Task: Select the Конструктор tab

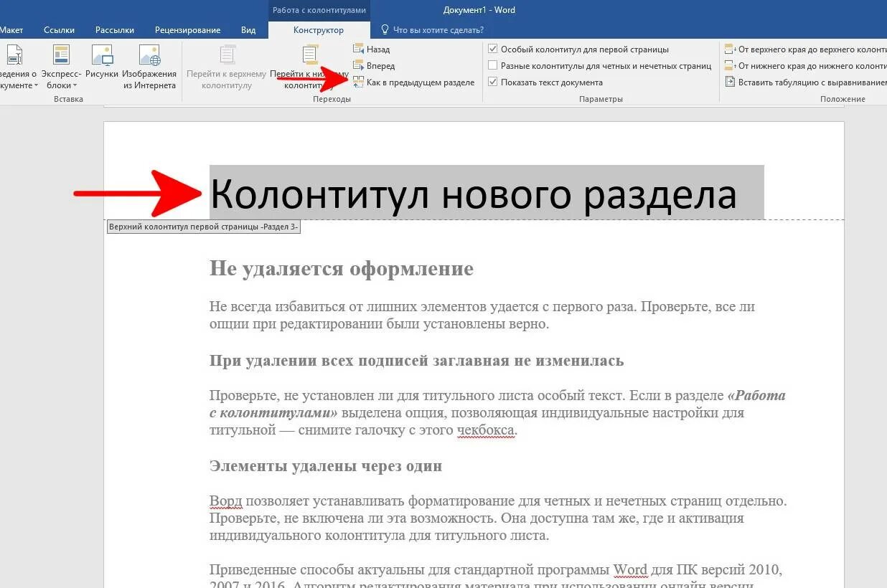Action: (319, 30)
